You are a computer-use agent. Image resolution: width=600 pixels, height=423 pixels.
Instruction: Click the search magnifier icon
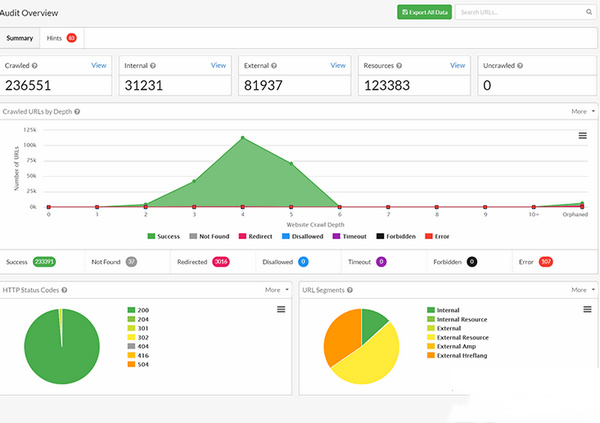point(587,13)
